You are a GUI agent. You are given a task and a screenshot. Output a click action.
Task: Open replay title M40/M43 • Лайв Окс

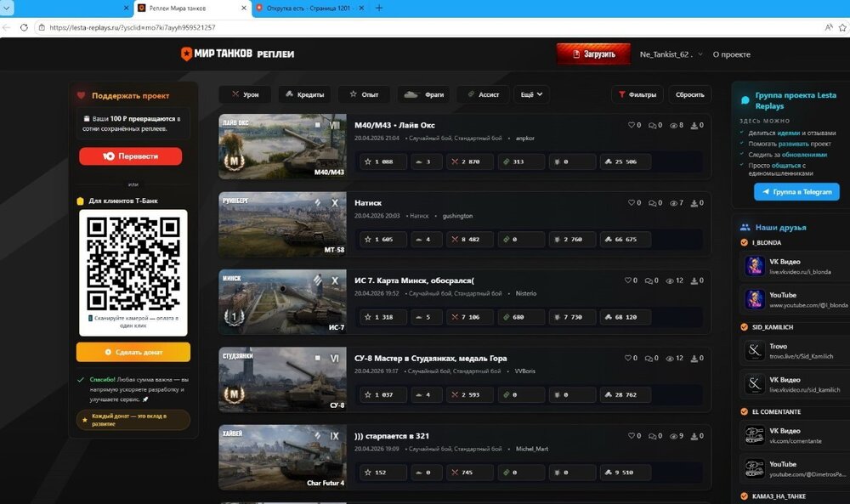tap(394, 125)
